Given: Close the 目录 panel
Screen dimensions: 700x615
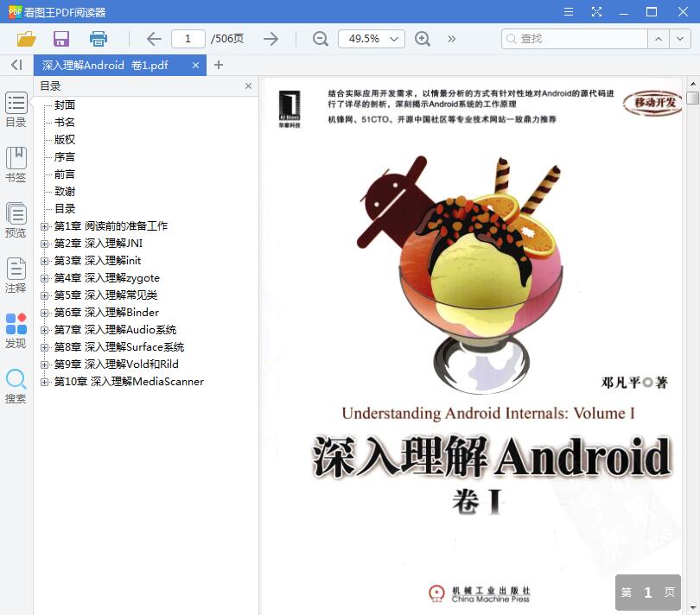Looking at the screenshot, I should 249,86.
